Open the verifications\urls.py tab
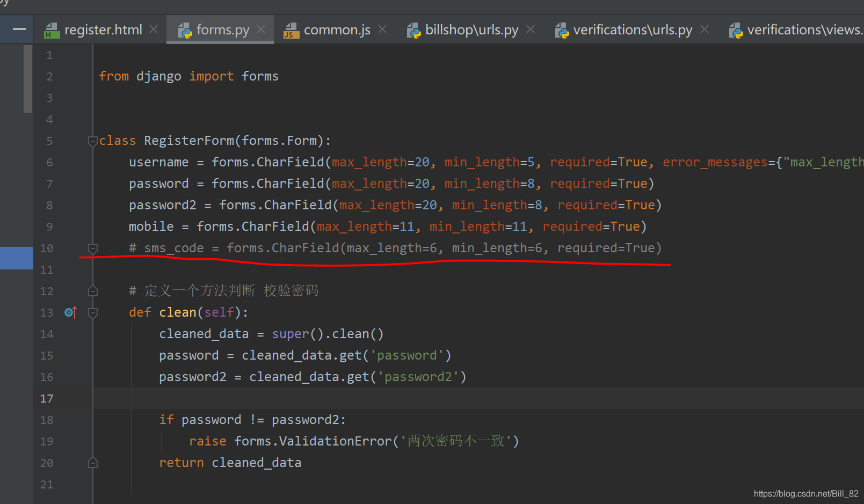This screenshot has width=864, height=504. 633,30
